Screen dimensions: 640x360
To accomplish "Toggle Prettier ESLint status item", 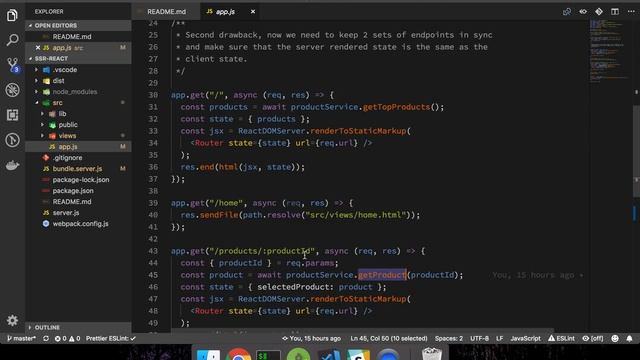I will (x=111, y=338).
